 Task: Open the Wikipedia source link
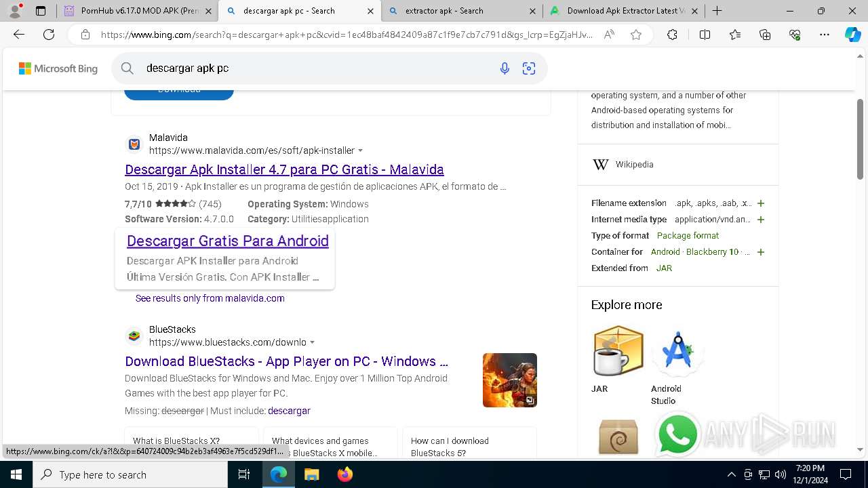pos(634,165)
